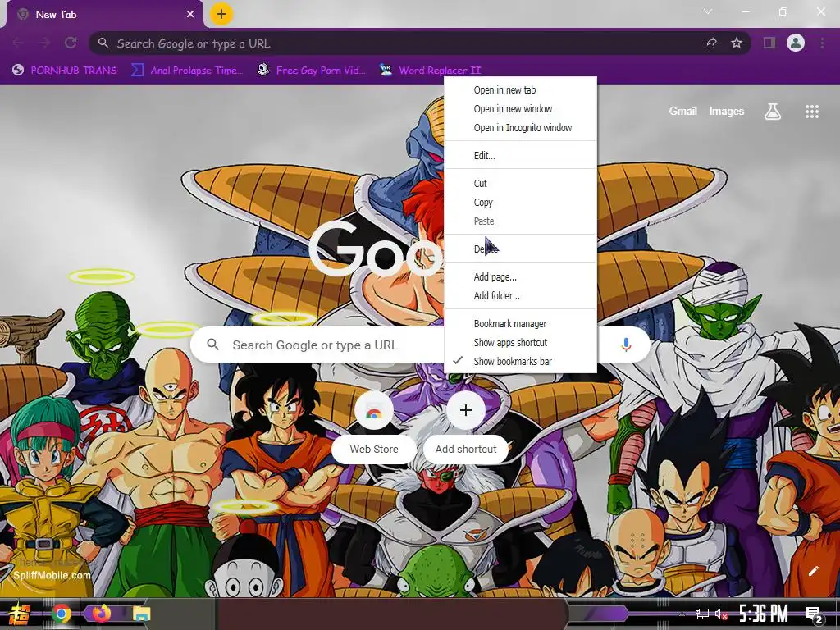
Task: Click the 5:36 PM clock
Action: (x=764, y=614)
